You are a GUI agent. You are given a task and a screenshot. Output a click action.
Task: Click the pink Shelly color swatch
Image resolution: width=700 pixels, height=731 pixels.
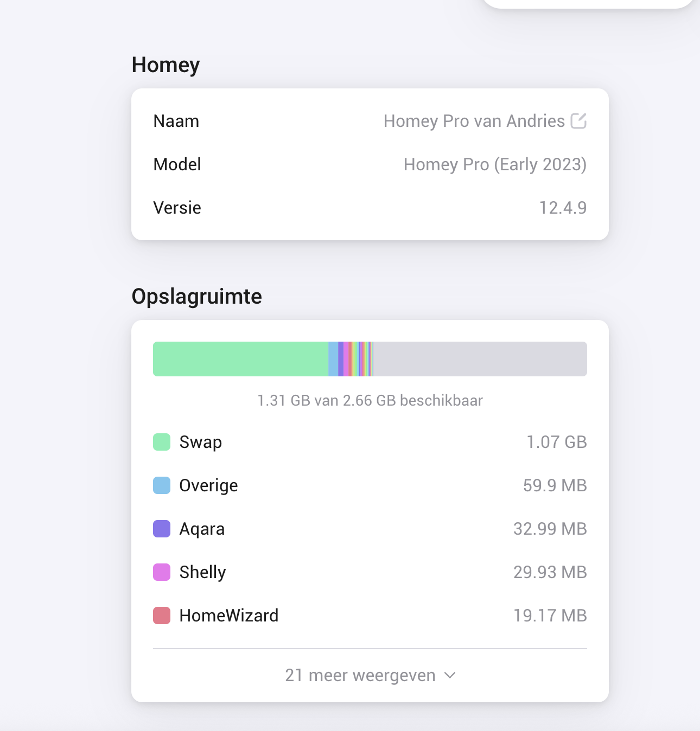click(x=162, y=572)
